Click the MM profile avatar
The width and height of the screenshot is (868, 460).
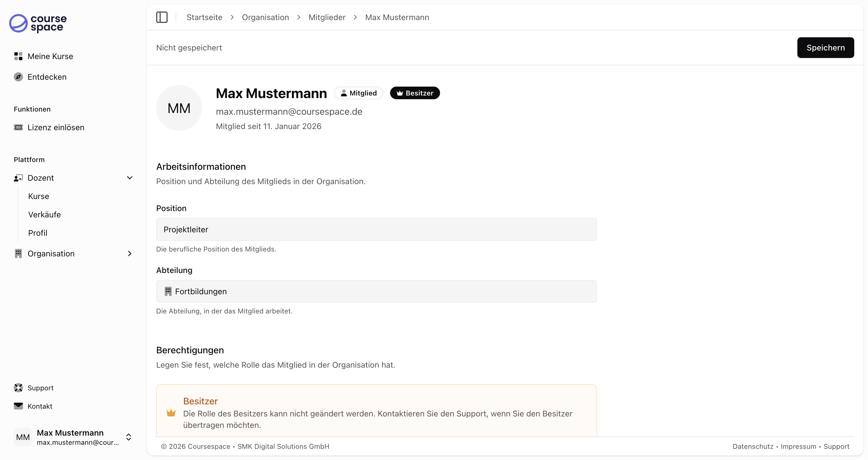179,108
